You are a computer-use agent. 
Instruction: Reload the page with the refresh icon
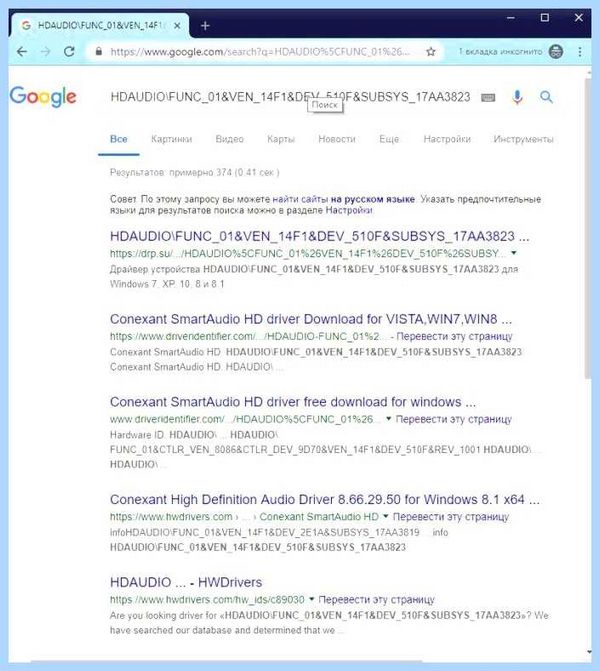pos(69,52)
